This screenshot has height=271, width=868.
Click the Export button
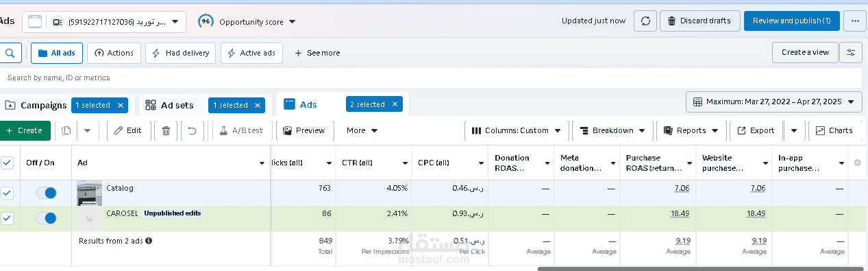tap(756, 130)
